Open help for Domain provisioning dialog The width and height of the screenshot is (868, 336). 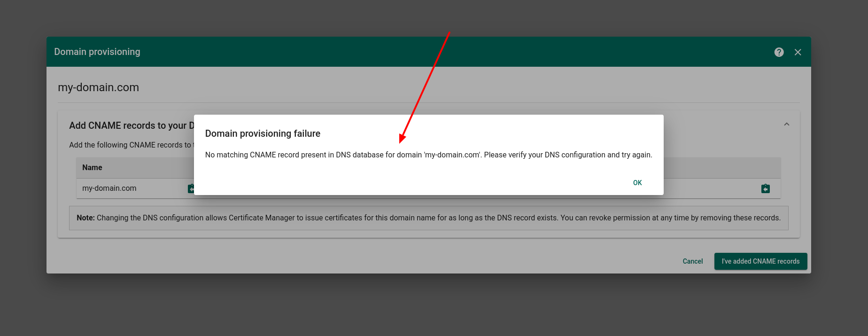[x=779, y=52]
